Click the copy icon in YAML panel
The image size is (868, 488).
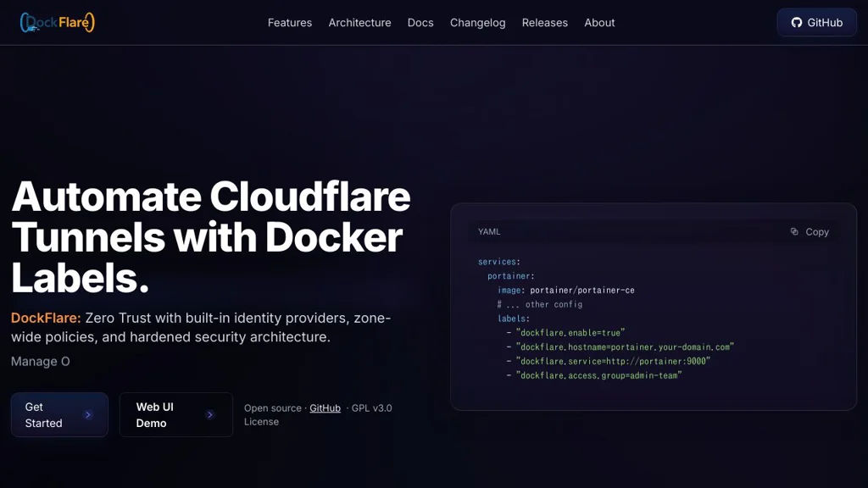click(793, 231)
